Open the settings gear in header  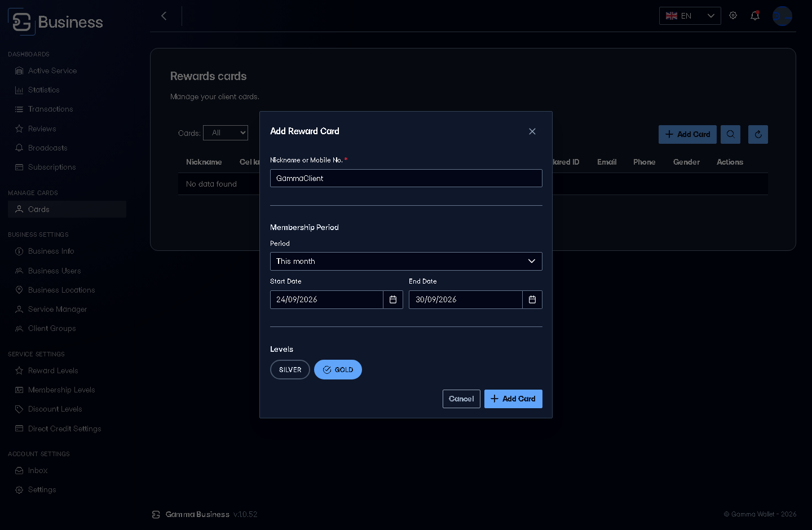[733, 16]
